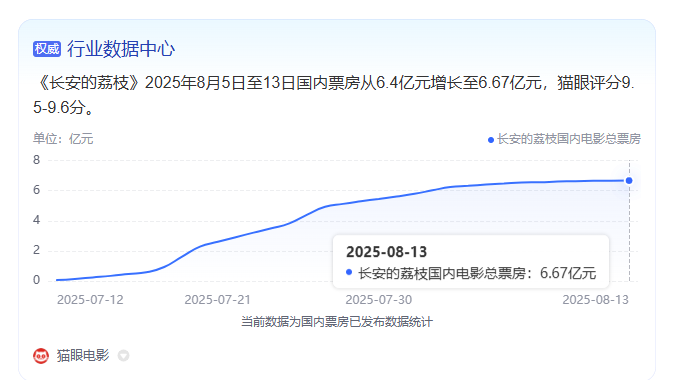Toggle the 长安的荔枝国内电影总票房 legend item
This screenshot has height=380, width=676.
564,139
